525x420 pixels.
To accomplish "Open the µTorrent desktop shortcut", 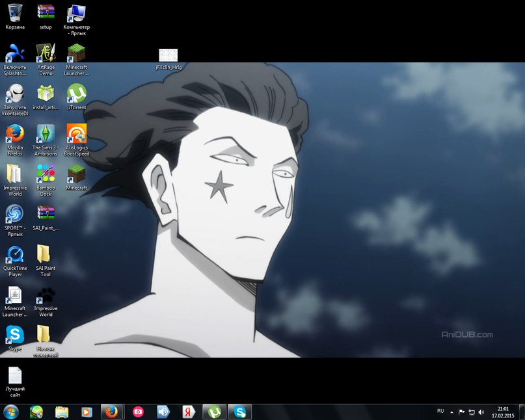I will [76, 97].
